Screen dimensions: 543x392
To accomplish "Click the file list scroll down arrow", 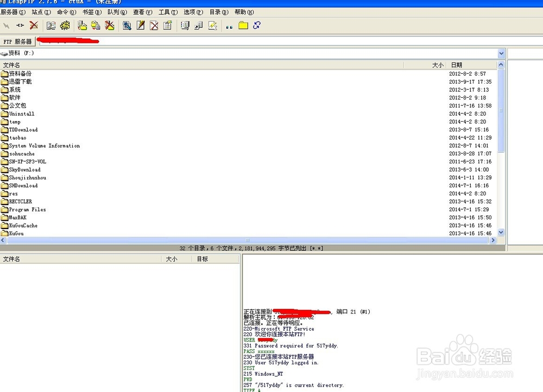I will [501, 232].
